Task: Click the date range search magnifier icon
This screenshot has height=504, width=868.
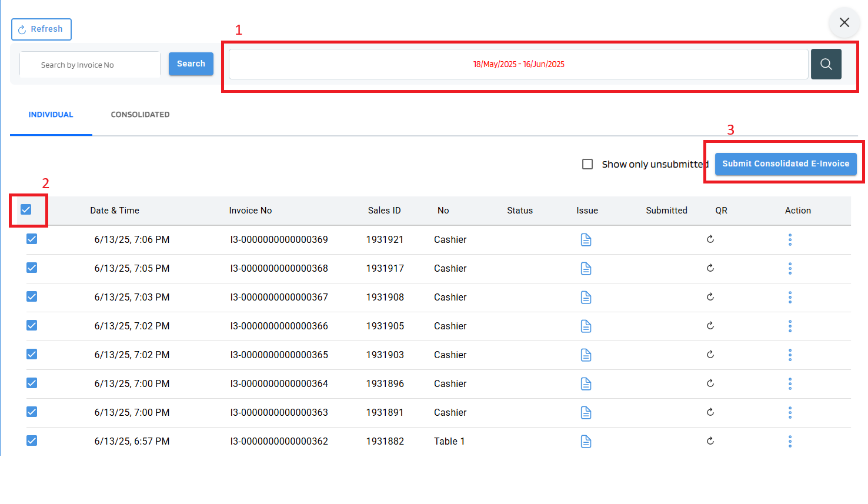Action: (x=826, y=64)
